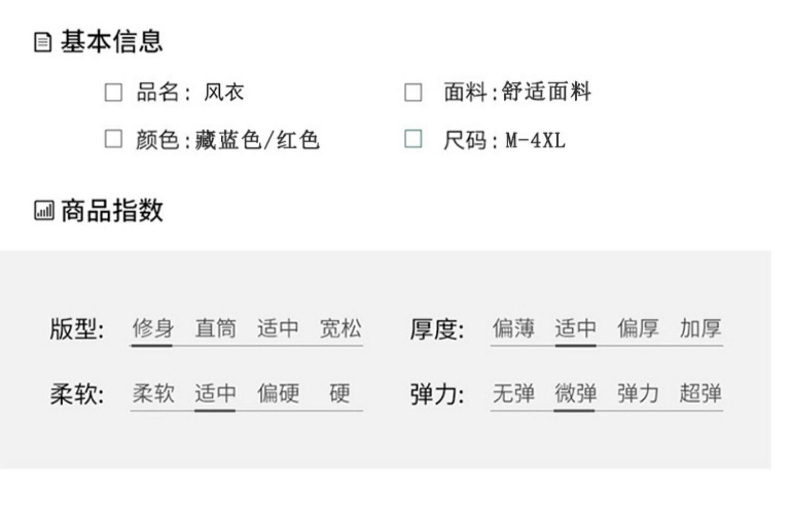Select 无弹 under 弹力

coord(513,394)
